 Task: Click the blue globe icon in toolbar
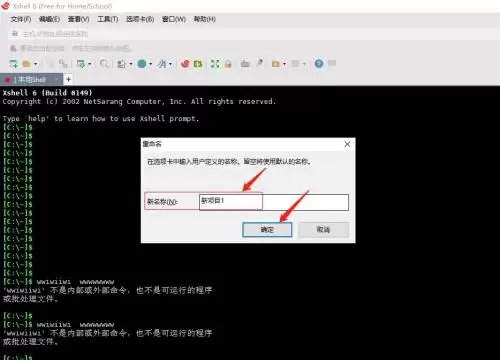[142, 63]
